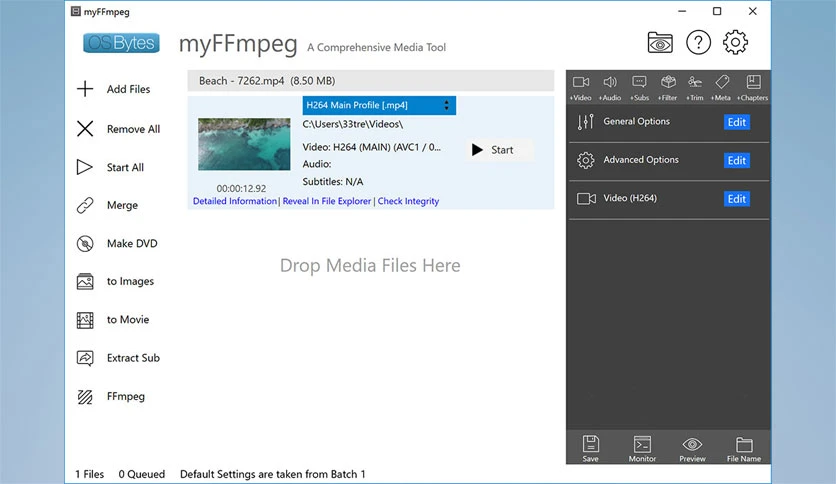This screenshot has height=484, width=836.
Task: Edit Advanced Options
Action: tap(737, 160)
